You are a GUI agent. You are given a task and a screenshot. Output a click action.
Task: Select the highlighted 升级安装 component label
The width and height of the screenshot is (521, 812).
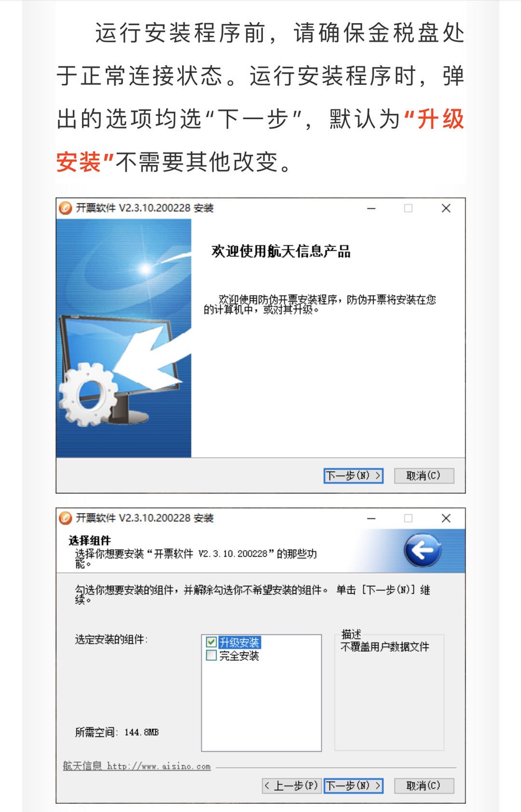(x=239, y=642)
